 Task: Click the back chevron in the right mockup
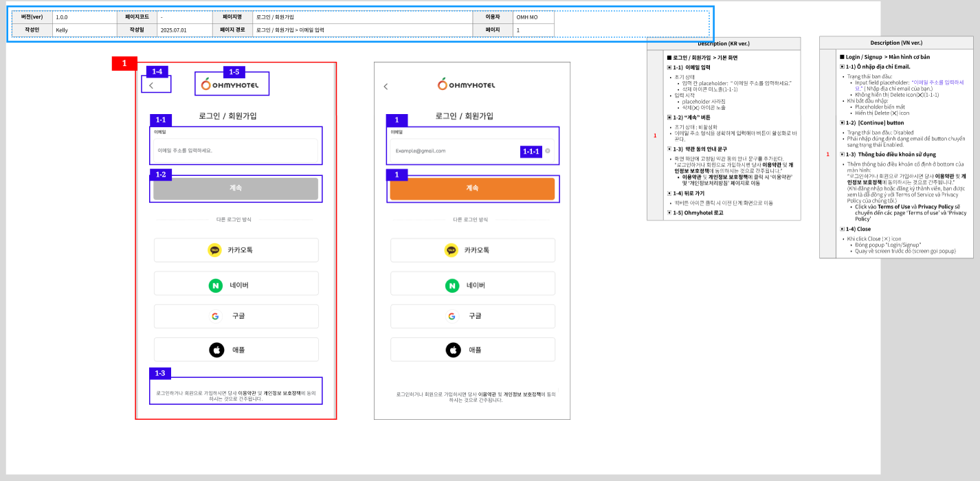(x=386, y=87)
